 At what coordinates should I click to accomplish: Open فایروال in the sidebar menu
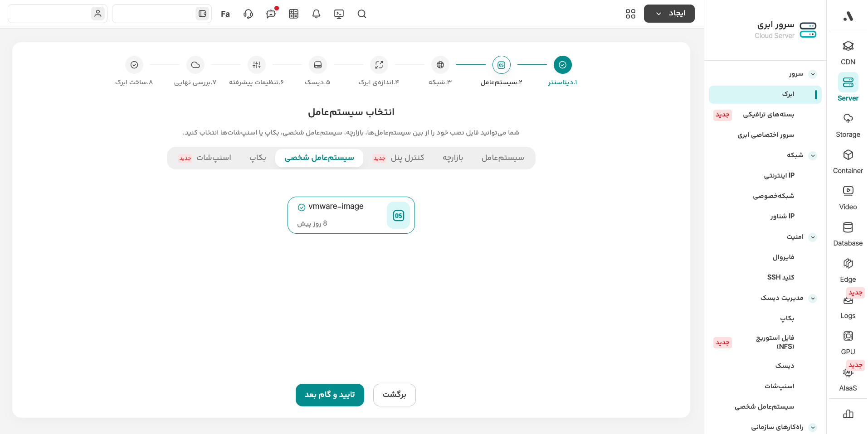pos(783,257)
